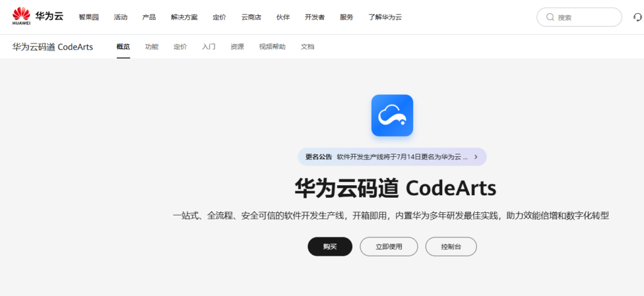Switch to the 入门 tab

209,47
